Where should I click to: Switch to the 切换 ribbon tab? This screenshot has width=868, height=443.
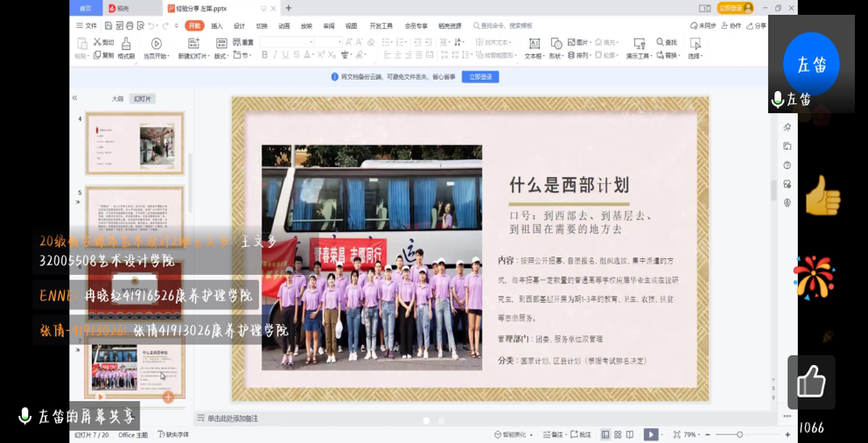click(x=262, y=25)
